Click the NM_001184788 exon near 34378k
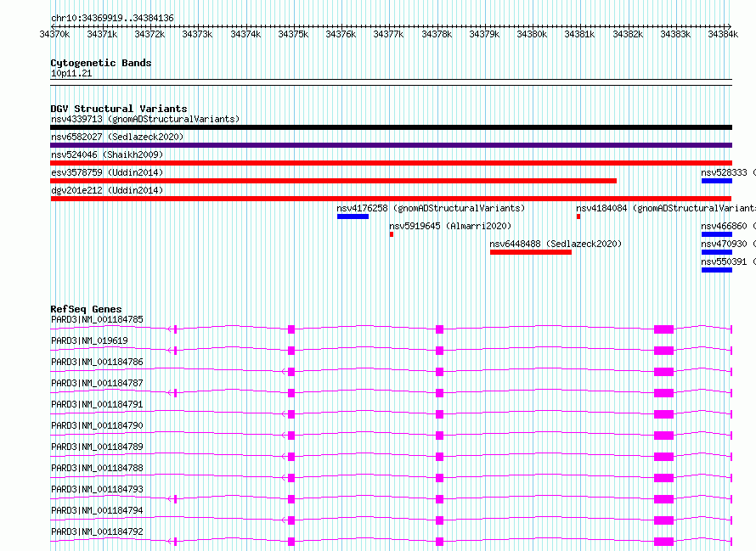Viewport: 756px width, 551px height. (439, 478)
